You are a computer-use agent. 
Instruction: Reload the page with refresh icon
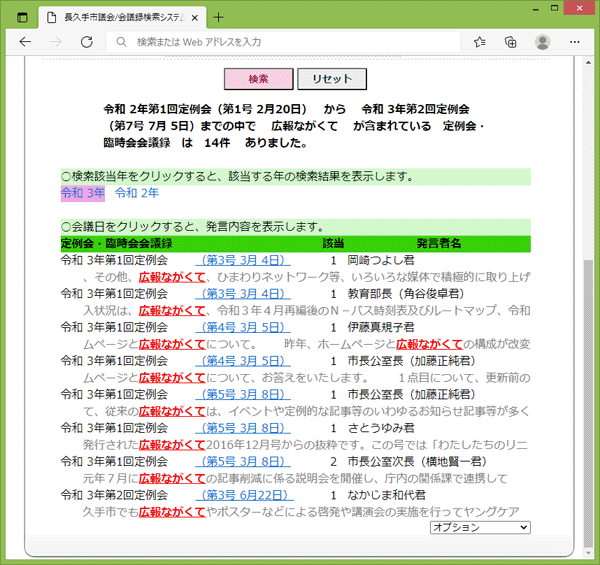[x=87, y=42]
